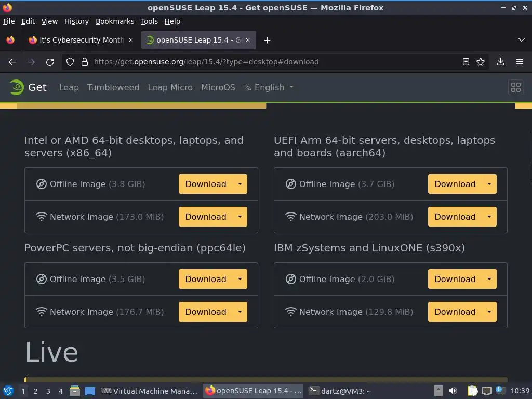The width and height of the screenshot is (532, 399).
Task: Open the File menu
Action: pos(9,21)
